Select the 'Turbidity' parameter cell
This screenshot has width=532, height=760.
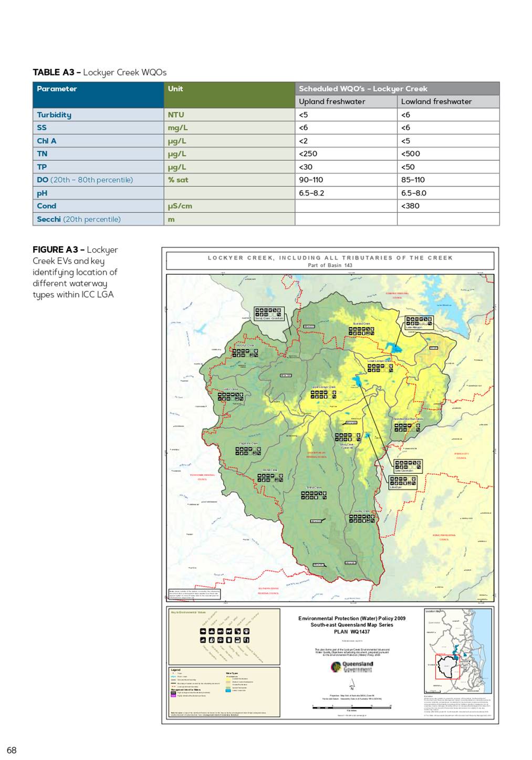pos(98,114)
